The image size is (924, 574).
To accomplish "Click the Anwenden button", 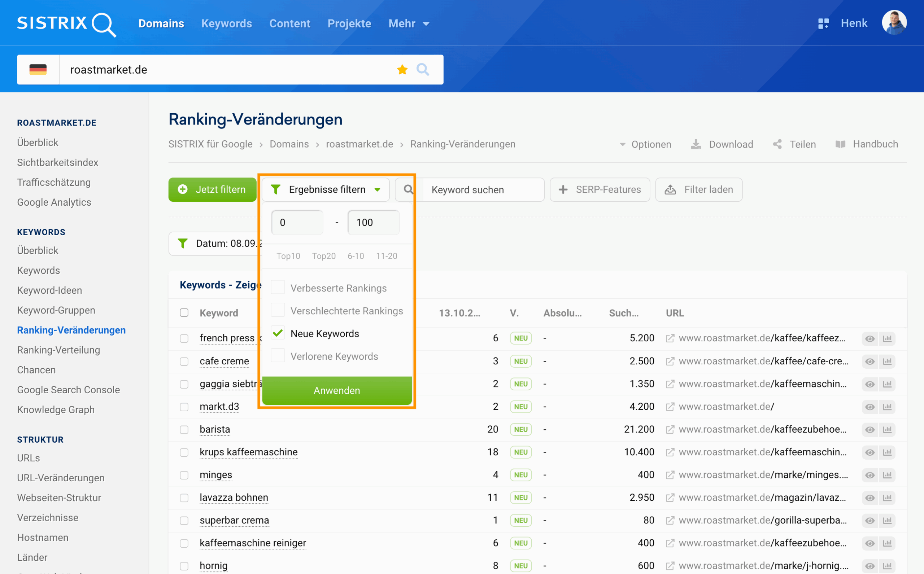I will pyautogui.click(x=336, y=390).
